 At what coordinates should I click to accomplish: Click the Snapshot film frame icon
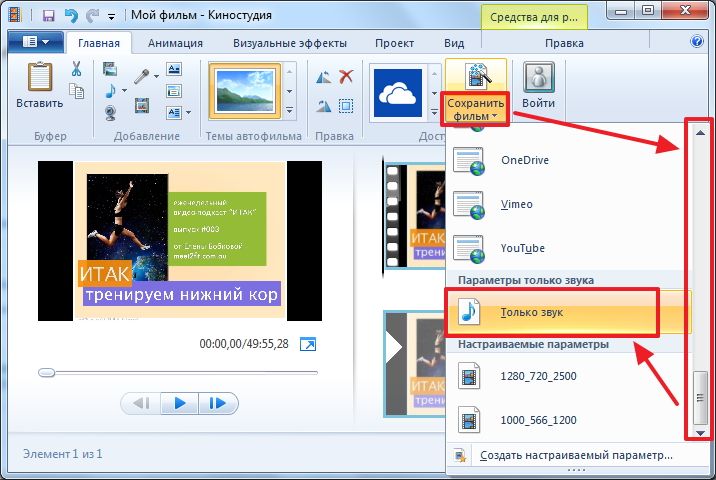point(142,105)
